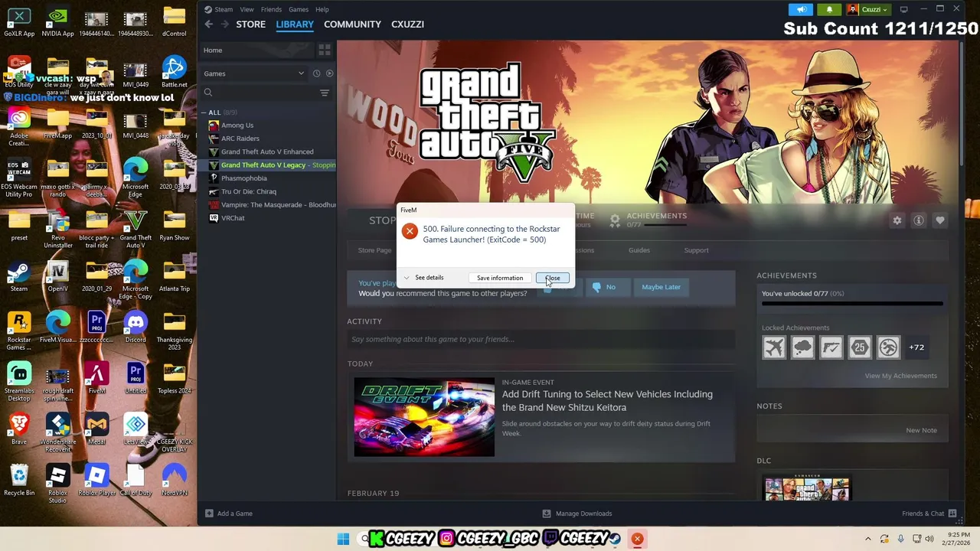
Task: Click the activity comment input field
Action: (x=541, y=339)
